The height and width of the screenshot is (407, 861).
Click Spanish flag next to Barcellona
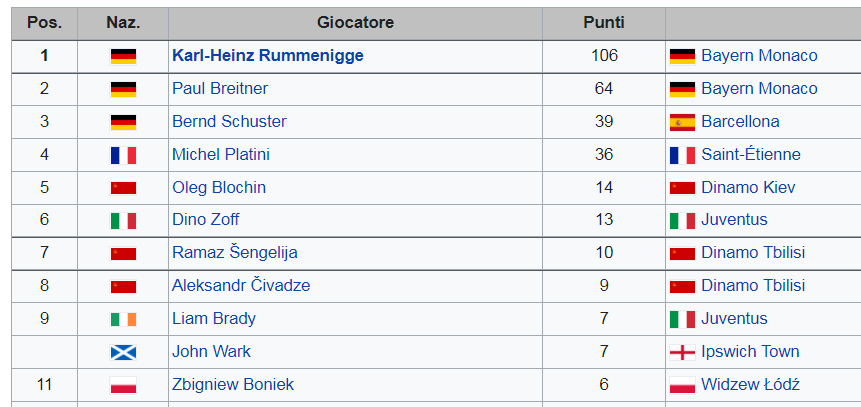(x=683, y=122)
